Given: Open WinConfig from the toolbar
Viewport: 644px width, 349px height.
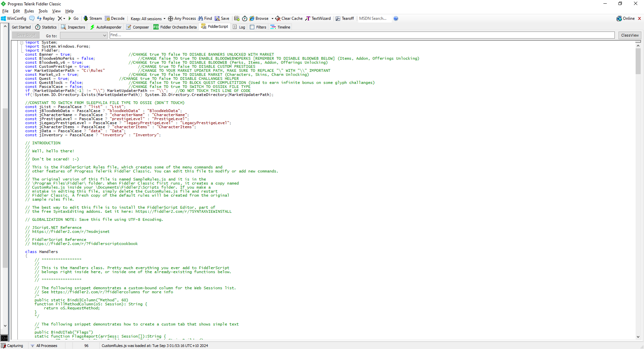Looking at the screenshot, I should pos(13,18).
